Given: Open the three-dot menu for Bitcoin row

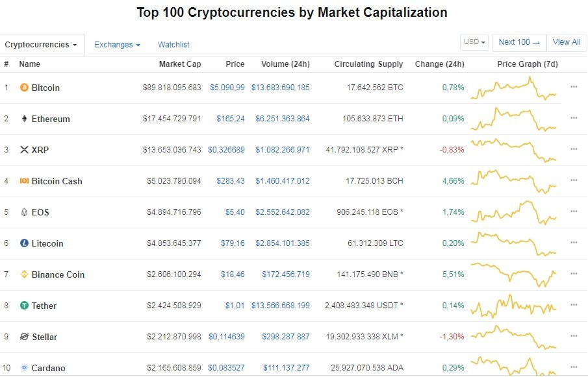Looking at the screenshot, I should (x=574, y=87).
